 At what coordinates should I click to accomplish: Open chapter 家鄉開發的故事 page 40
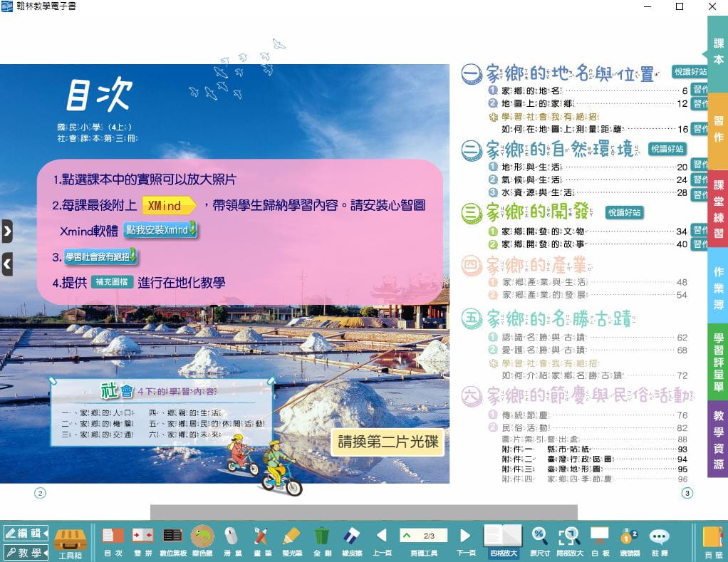pos(588,244)
